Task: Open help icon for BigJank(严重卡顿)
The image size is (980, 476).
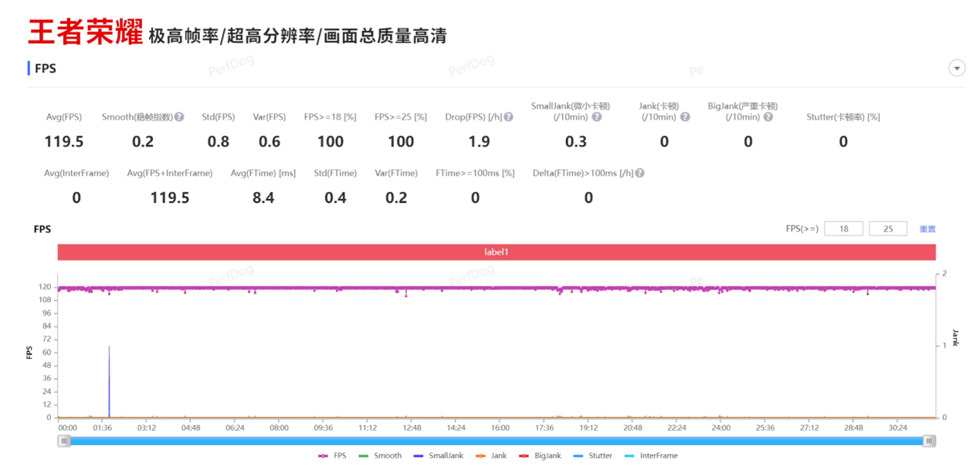Action: click(768, 117)
